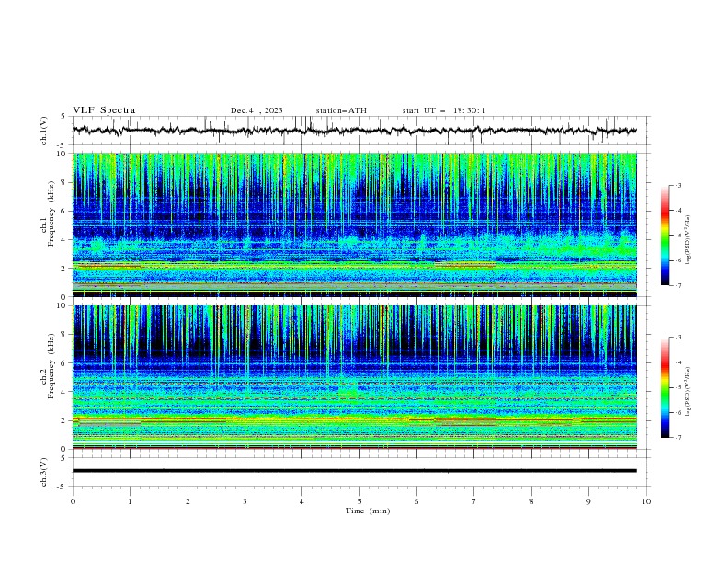The width and height of the screenshot is (728, 563).
Task: Click the "station=ATH" header label
Action: pos(341,110)
